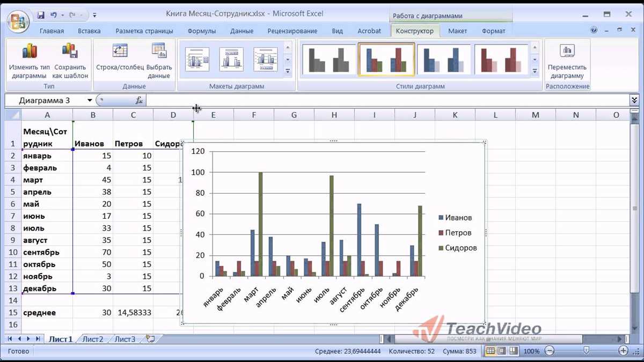The height and width of the screenshot is (362, 644).
Task: Open the Рецензирование ribbon tab
Action: 292,31
